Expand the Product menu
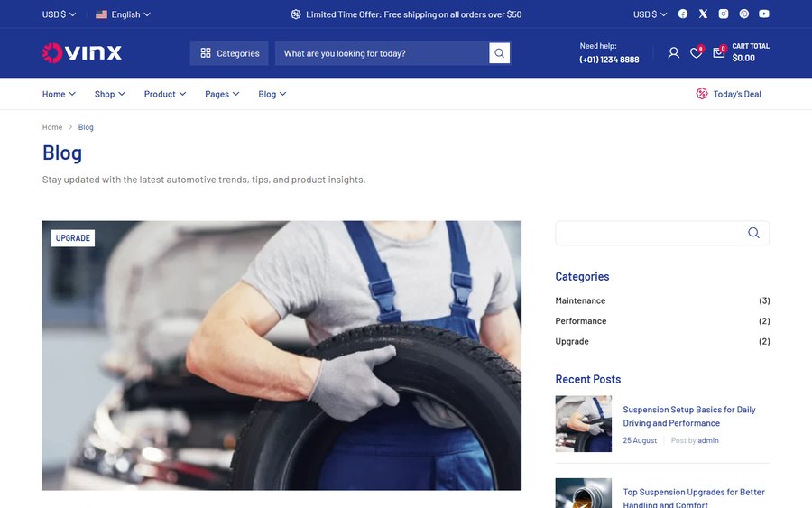Viewport: 812px width, 508px height. click(x=165, y=94)
